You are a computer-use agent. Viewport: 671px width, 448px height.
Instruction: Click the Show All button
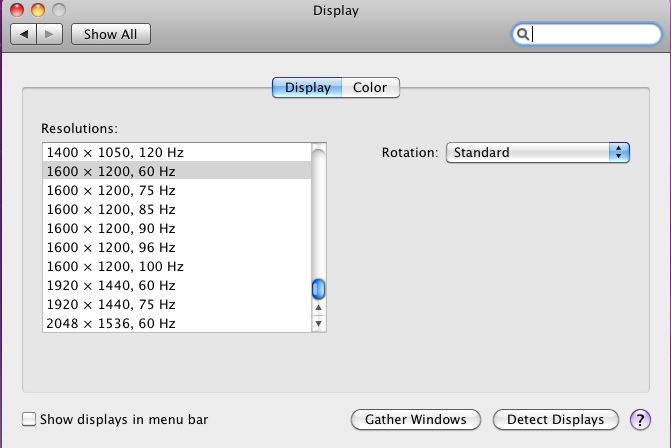[x=111, y=34]
